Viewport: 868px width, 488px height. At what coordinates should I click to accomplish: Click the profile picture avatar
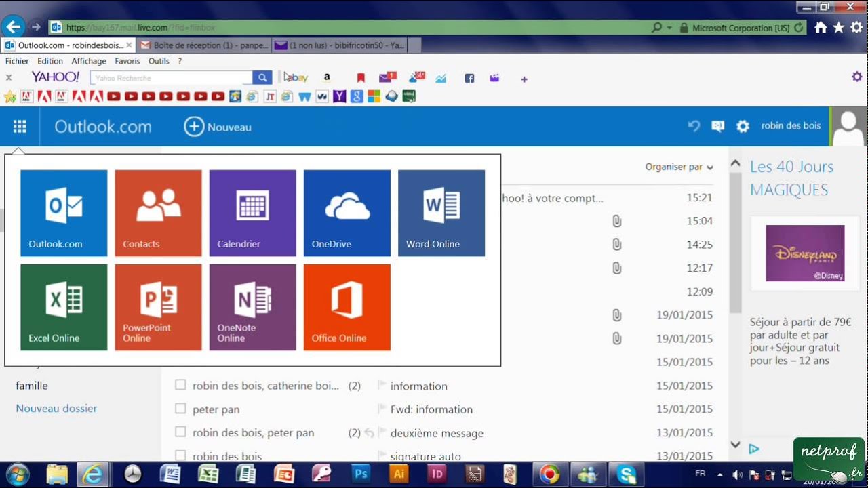(848, 126)
